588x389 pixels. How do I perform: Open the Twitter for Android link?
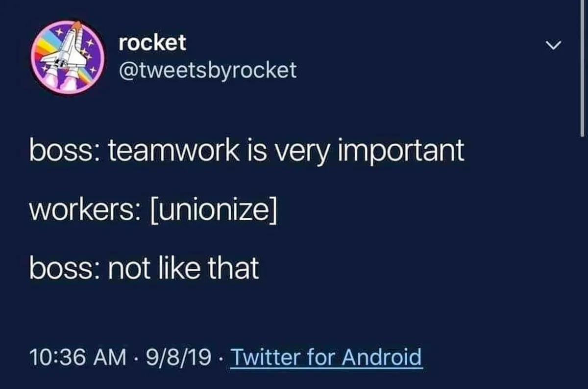point(326,357)
